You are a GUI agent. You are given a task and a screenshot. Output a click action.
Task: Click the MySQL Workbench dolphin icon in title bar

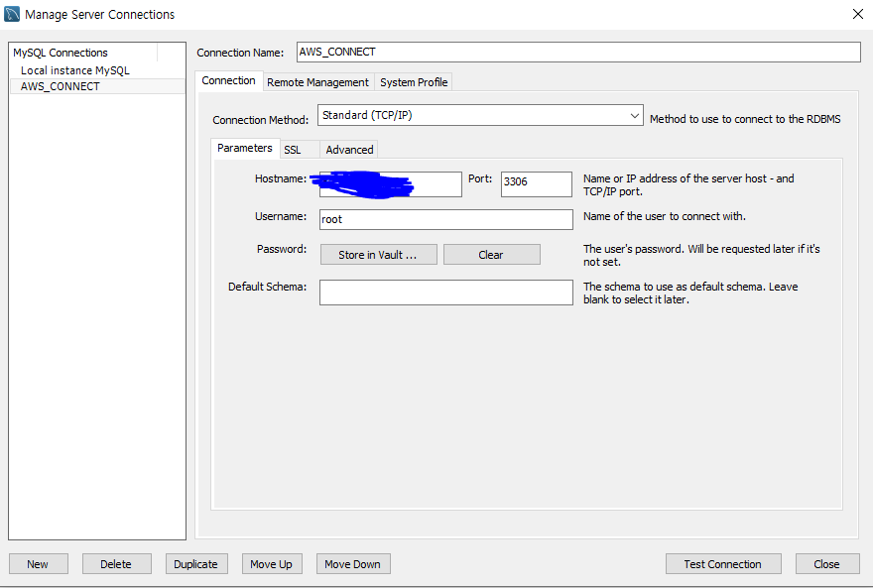coord(12,14)
